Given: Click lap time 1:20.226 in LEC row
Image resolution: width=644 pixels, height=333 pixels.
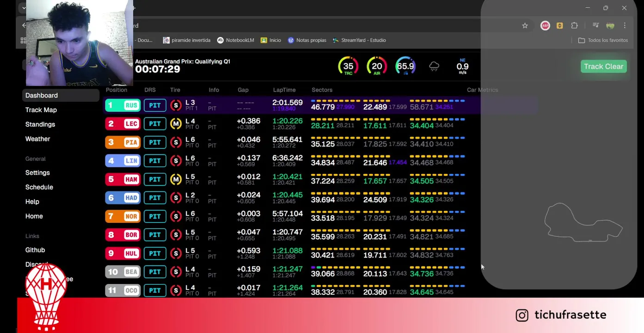Looking at the screenshot, I should (x=288, y=121).
